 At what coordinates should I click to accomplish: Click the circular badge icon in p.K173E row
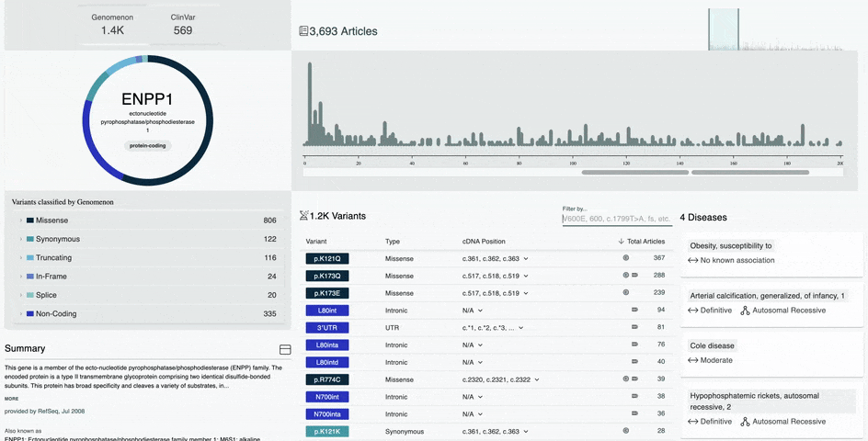pyautogui.click(x=626, y=292)
